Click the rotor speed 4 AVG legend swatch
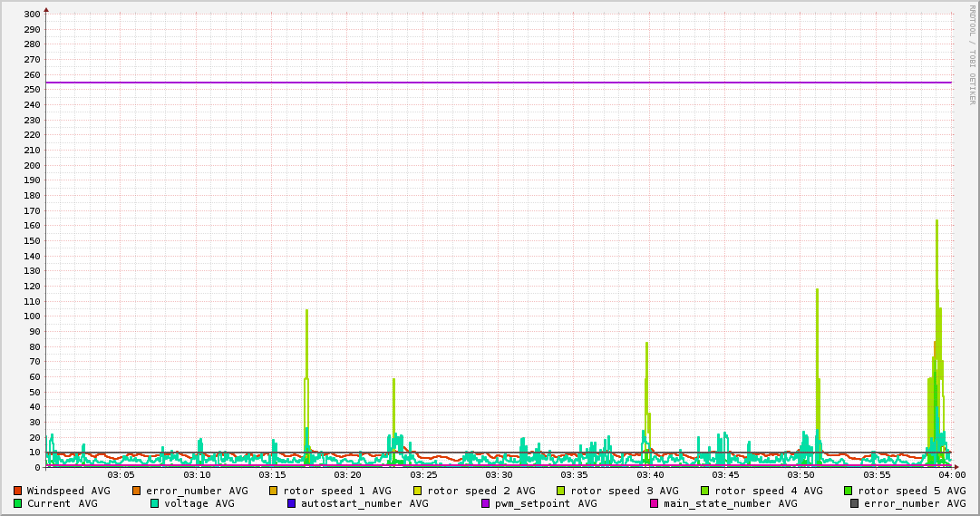This screenshot has height=516, width=980. (704, 491)
